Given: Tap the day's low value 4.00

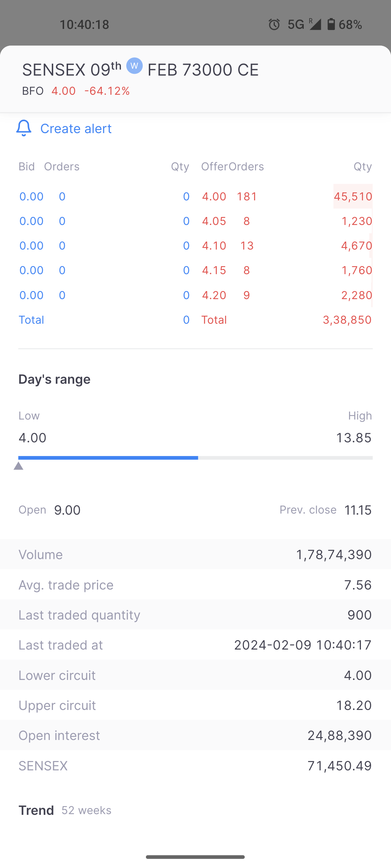Looking at the screenshot, I should tap(33, 438).
